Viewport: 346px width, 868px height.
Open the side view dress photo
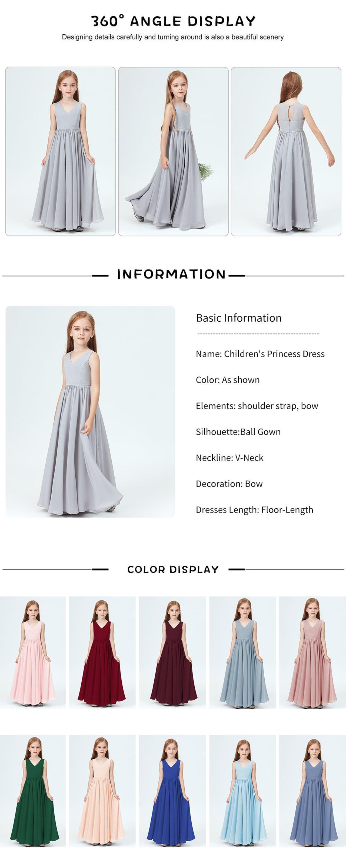tap(173, 151)
